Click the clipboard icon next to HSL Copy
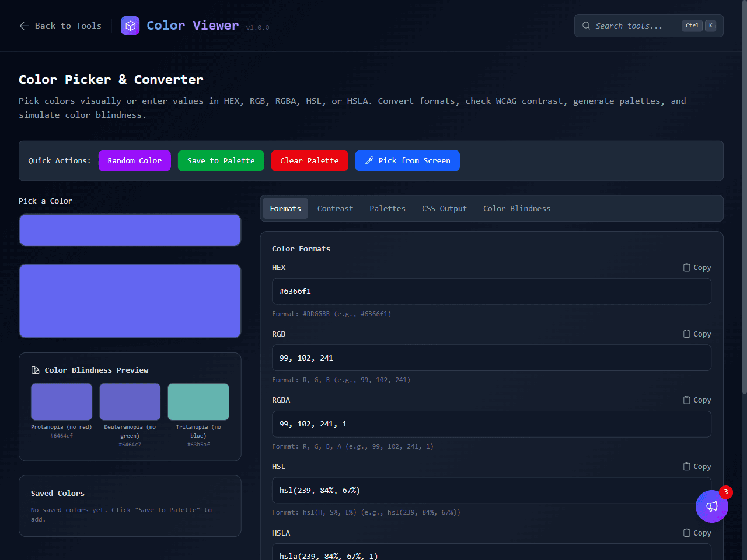This screenshot has height=560, width=747. (x=686, y=466)
